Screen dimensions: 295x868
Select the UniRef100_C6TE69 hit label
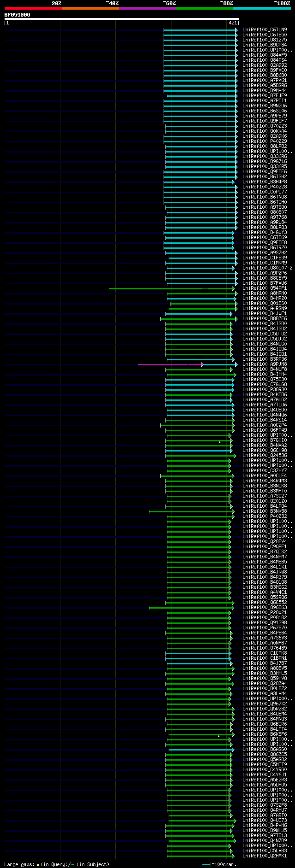265,237
